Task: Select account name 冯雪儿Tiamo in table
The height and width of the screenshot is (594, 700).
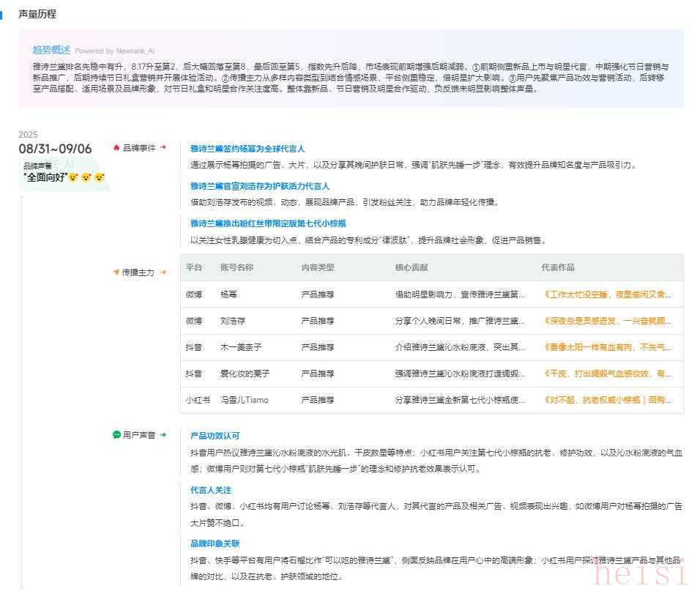Action: pos(245,400)
